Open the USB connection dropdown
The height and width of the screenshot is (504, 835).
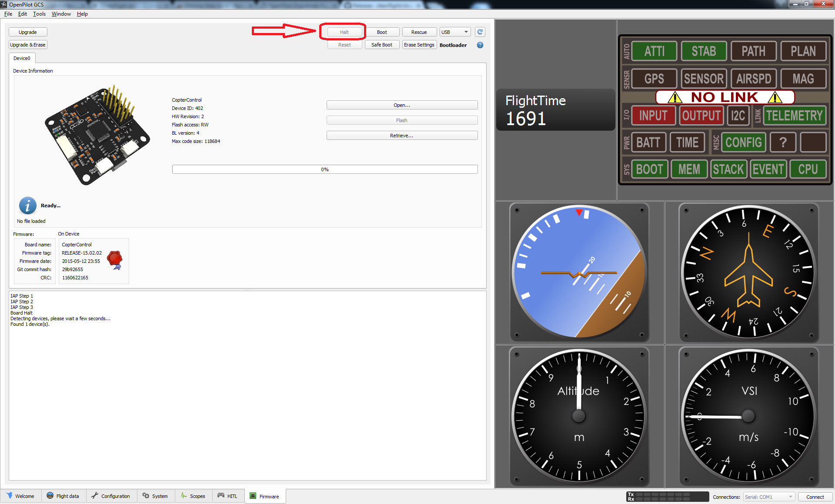click(x=455, y=32)
